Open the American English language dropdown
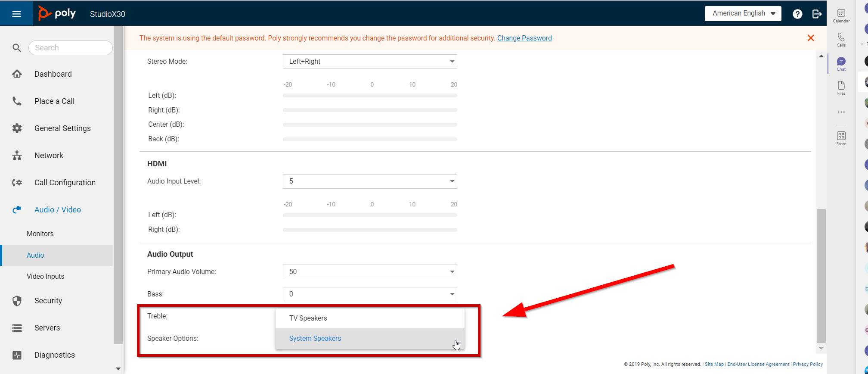The height and width of the screenshot is (374, 868). pos(743,13)
